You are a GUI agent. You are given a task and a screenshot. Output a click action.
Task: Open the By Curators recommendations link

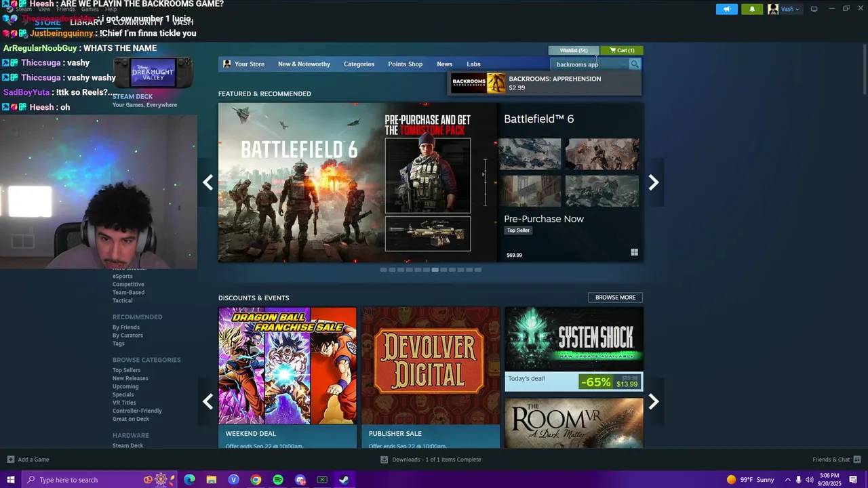(127, 335)
